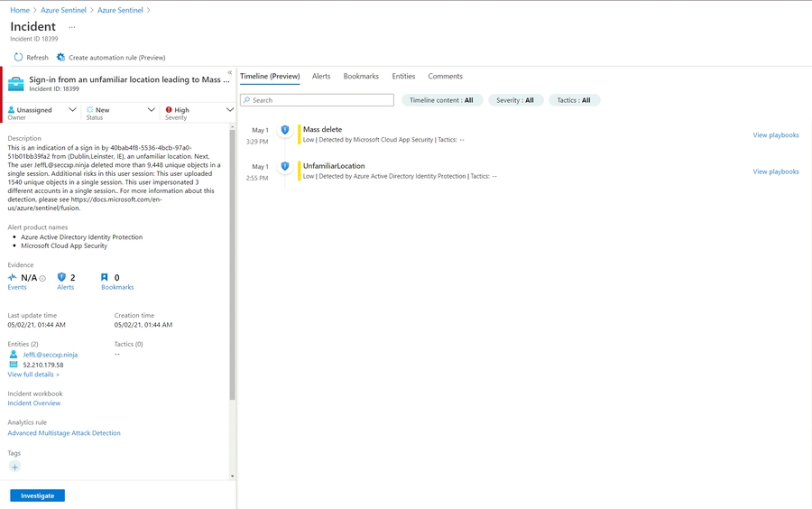Open the Incident Overview workbook
Viewport: 812px width, 509px height.
pyautogui.click(x=33, y=403)
